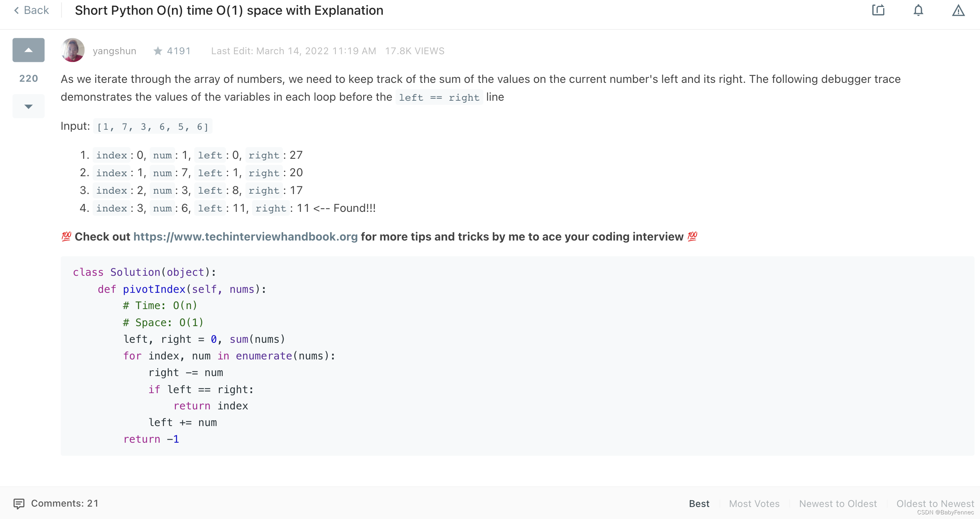Sort comments Newest to Oldest
Image resolution: width=980 pixels, height=519 pixels.
coord(838,504)
